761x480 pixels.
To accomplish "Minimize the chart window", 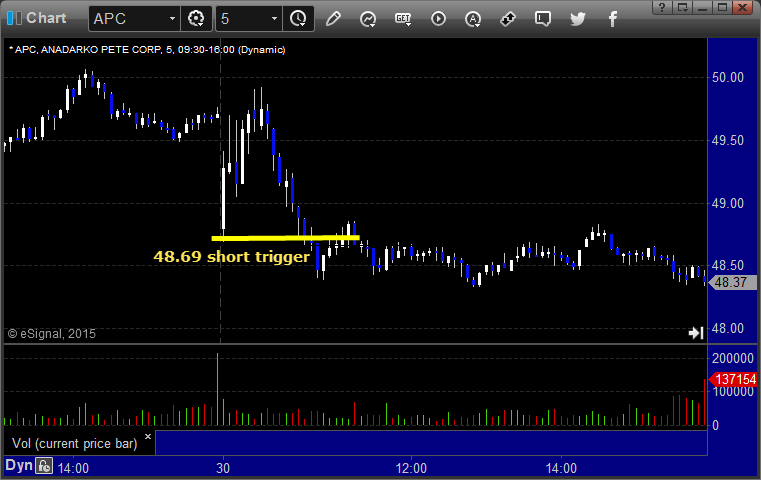I will click(703, 7).
